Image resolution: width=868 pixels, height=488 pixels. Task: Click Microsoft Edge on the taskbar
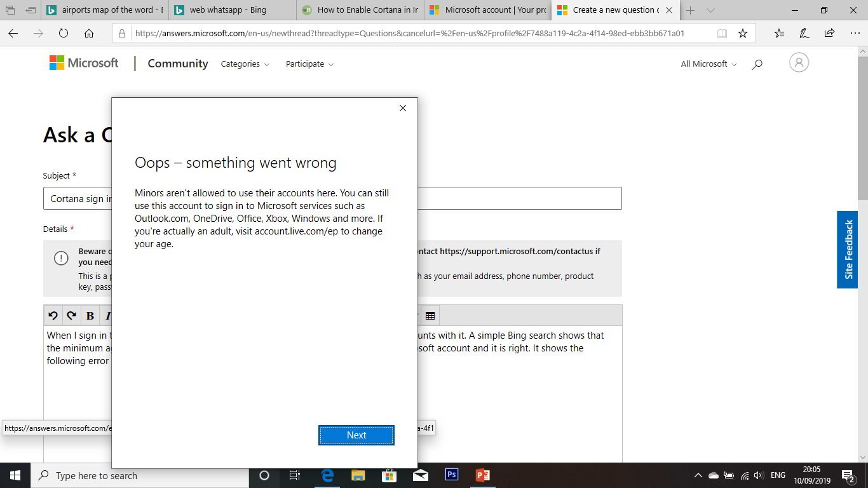(327, 475)
